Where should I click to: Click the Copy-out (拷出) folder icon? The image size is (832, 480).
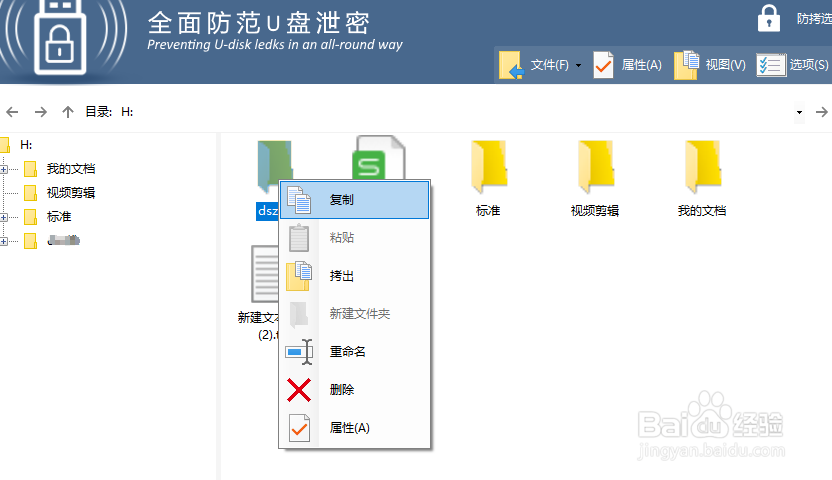299,276
